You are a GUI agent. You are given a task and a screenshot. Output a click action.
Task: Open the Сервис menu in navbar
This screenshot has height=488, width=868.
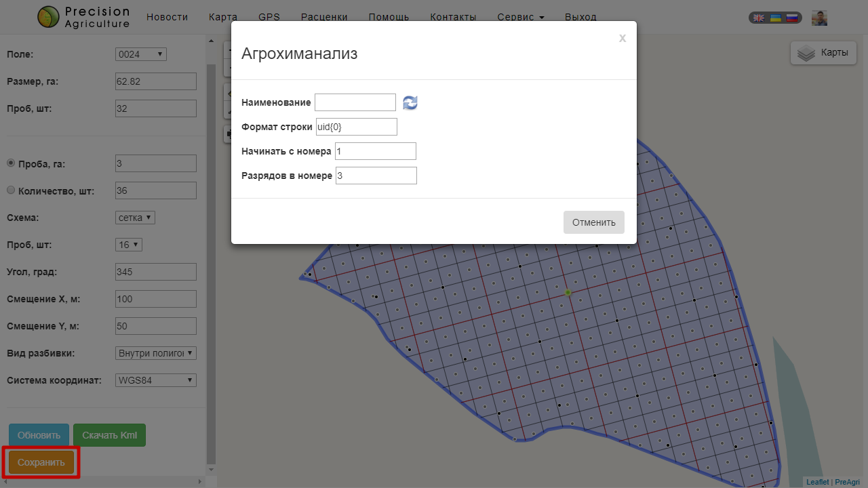520,17
